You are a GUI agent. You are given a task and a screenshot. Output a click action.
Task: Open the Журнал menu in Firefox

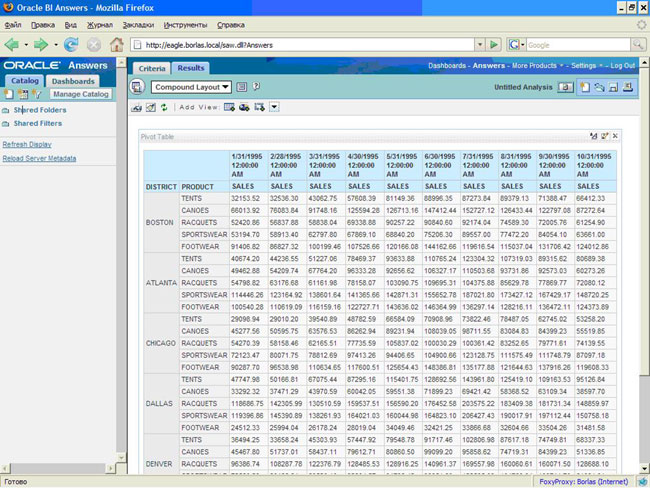pos(100,24)
